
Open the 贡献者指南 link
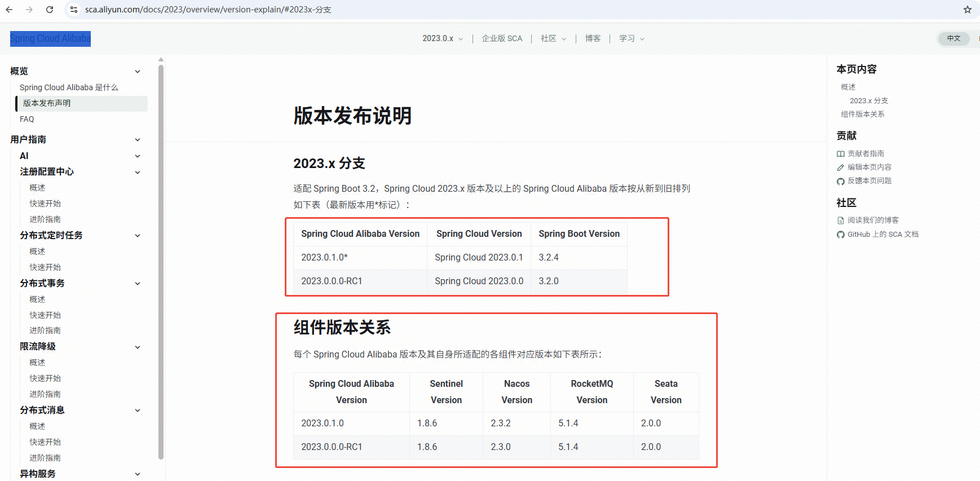[x=866, y=153]
